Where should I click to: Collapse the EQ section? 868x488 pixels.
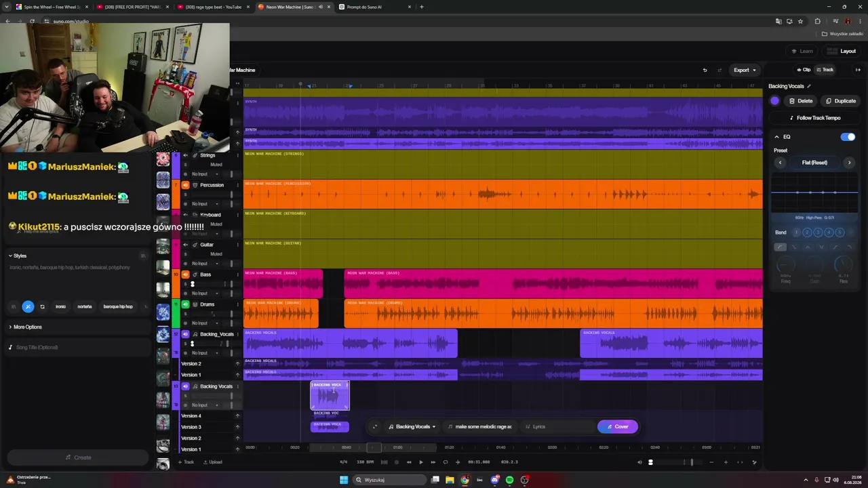pos(777,137)
